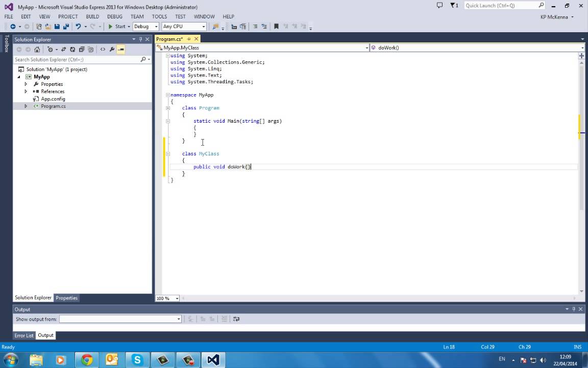Screen dimensions: 588x368
Task: Open the feedback speech-bubble icon
Action: pyautogui.click(x=440, y=5)
